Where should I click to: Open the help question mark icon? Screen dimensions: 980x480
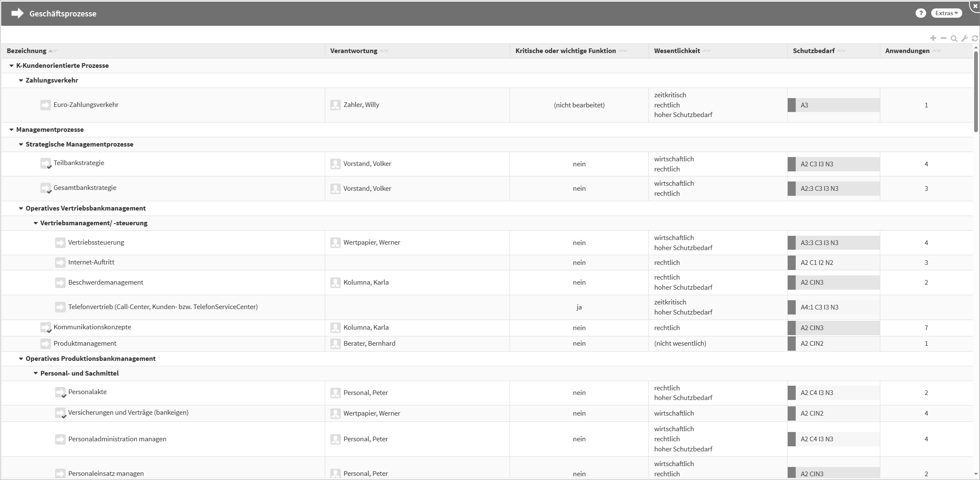pos(921,13)
